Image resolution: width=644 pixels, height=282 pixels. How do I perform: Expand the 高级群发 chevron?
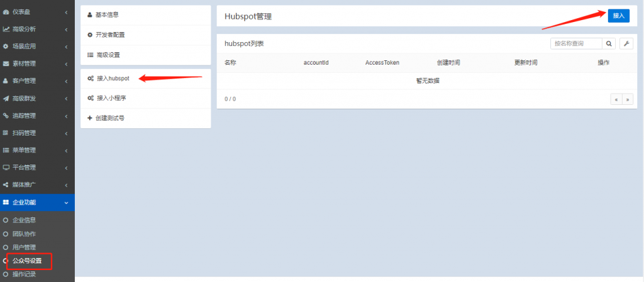point(66,99)
